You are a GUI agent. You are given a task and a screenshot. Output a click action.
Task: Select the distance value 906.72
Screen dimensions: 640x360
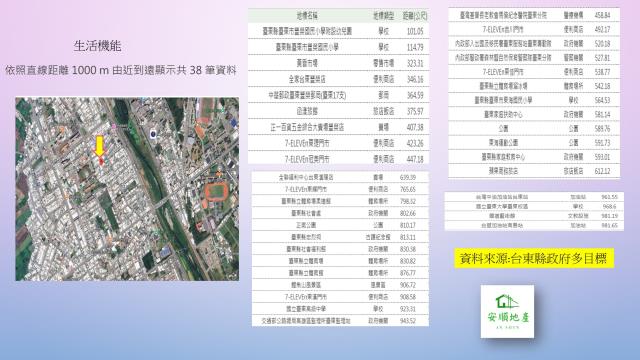click(x=408, y=285)
